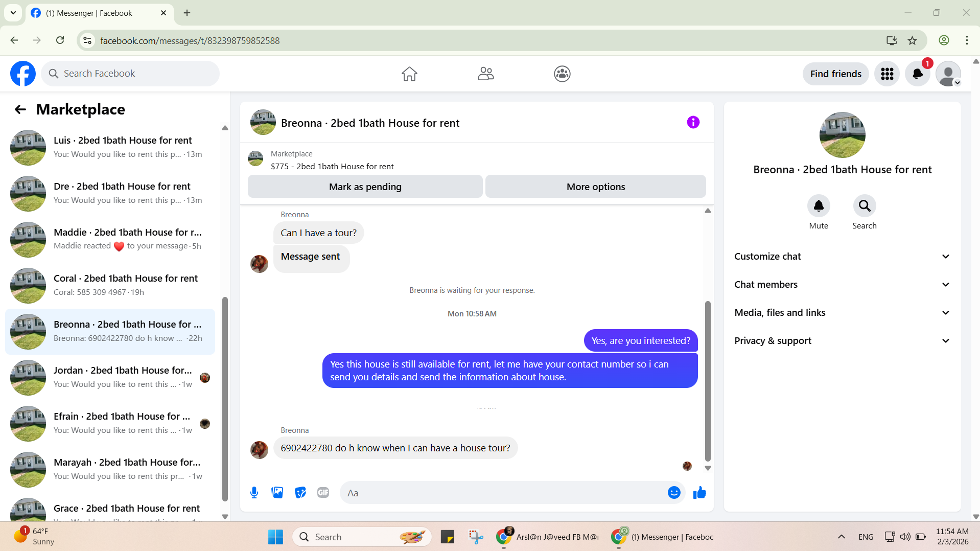Bookmark this page star icon
The width and height of the screenshot is (980, 551).
[912, 40]
